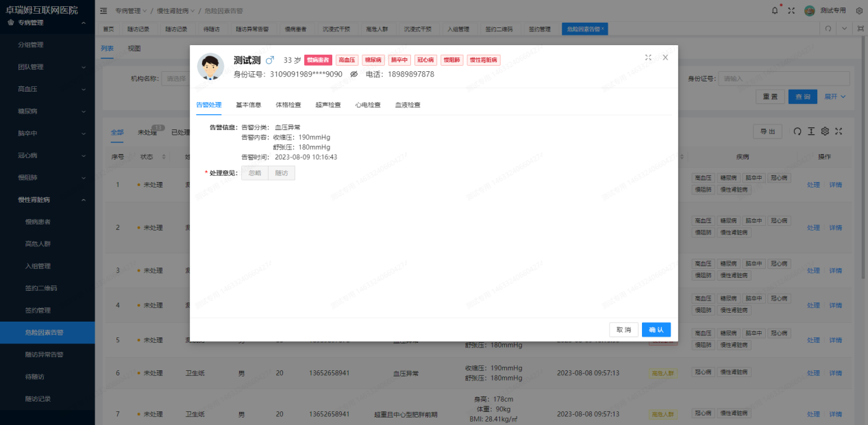
Task: Click patient avatar in the dialog
Action: [x=210, y=66]
